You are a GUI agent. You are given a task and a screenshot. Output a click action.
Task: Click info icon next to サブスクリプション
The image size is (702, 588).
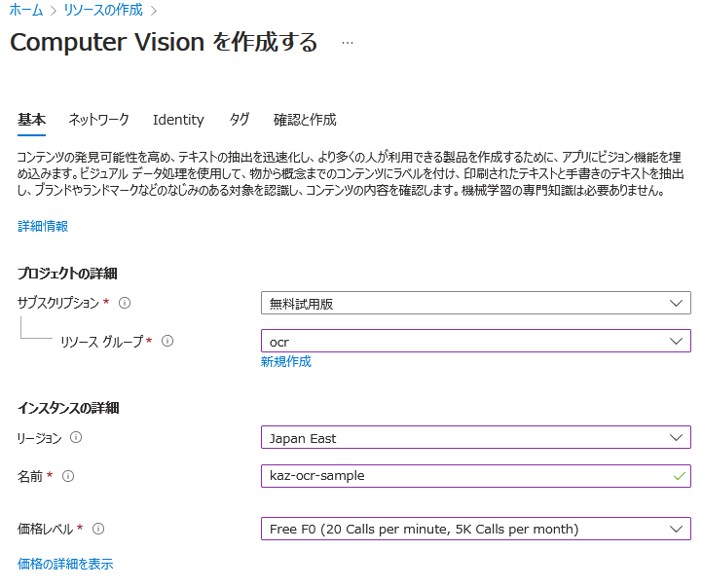tap(125, 303)
